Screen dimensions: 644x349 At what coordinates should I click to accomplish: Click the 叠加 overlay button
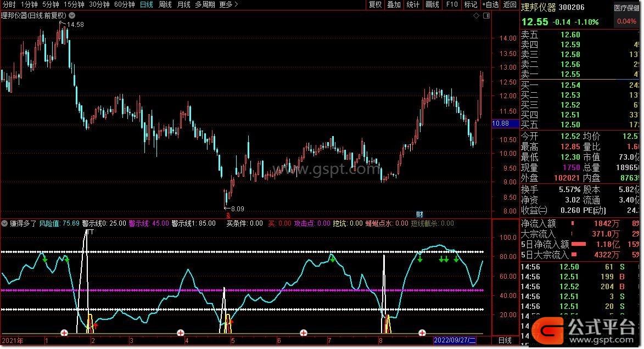pyautogui.click(x=394, y=4)
